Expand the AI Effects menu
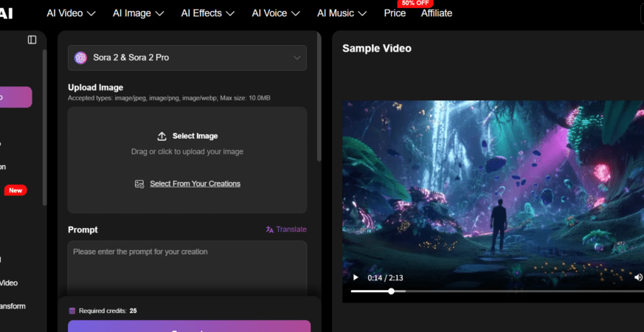644x332 pixels. [x=208, y=13]
